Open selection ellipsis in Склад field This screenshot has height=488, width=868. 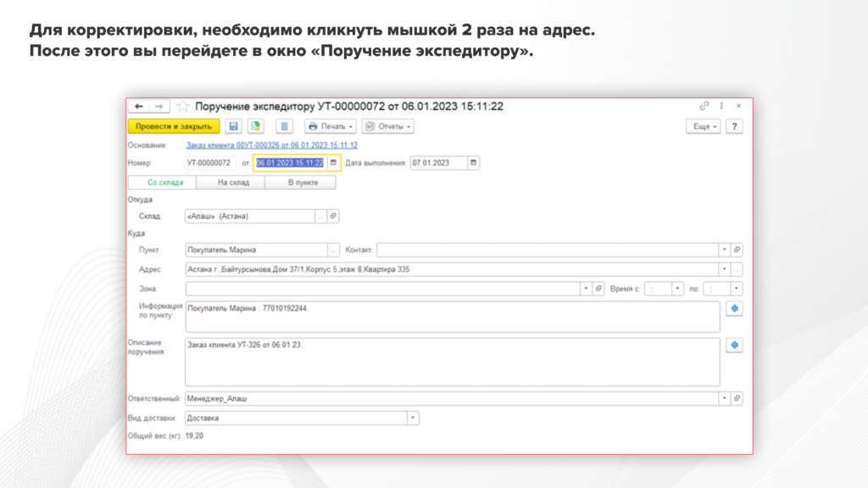point(320,216)
